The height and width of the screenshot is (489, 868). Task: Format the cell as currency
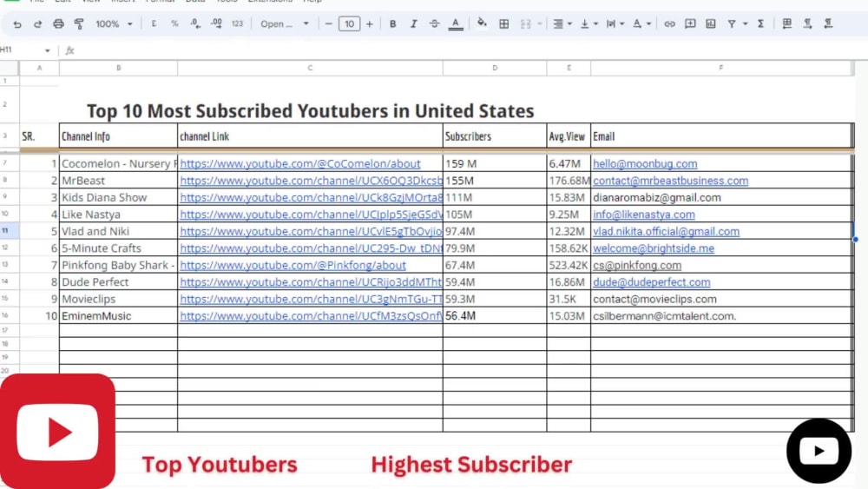tap(154, 23)
